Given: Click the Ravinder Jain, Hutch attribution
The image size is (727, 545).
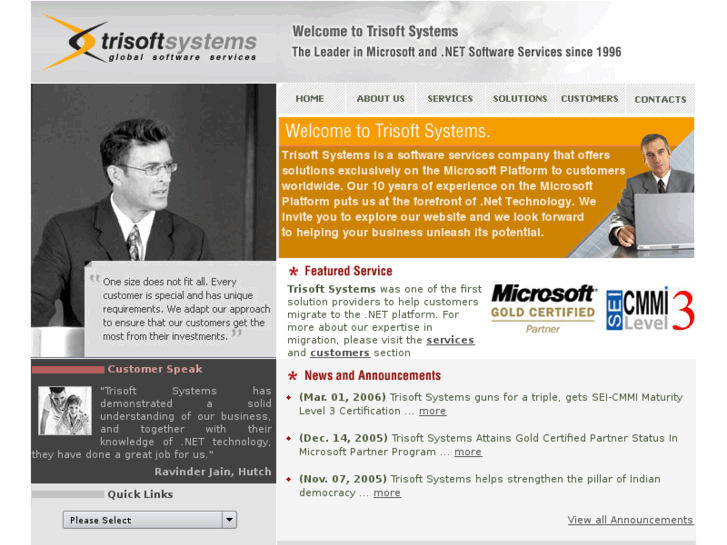Looking at the screenshot, I should pos(213,472).
